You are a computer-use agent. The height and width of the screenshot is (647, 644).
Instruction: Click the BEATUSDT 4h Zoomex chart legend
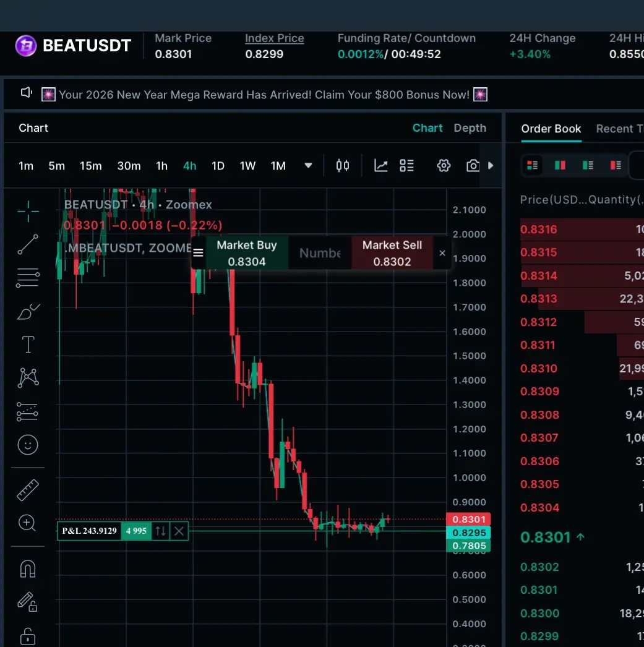point(138,205)
